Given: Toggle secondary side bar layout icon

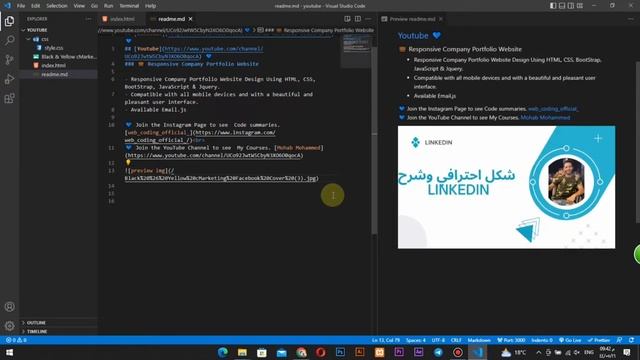Looking at the screenshot, I should coord(571,6).
